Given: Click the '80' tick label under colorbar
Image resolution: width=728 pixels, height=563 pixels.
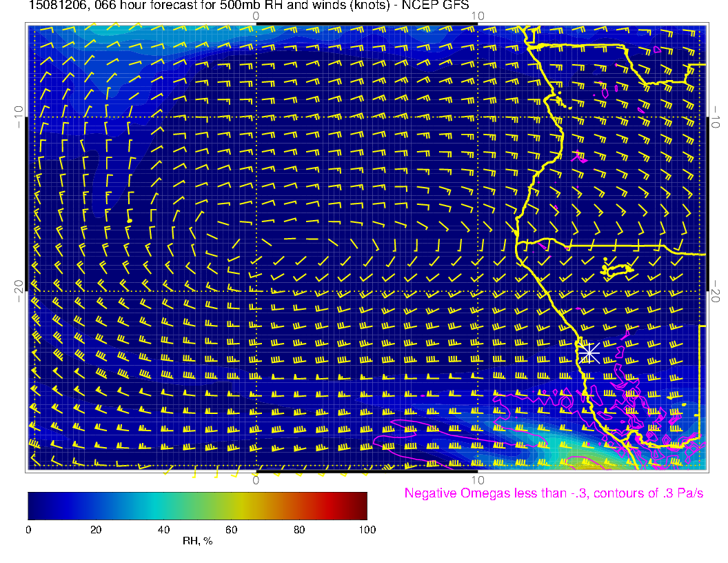Looking at the screenshot, I should coord(299,530).
